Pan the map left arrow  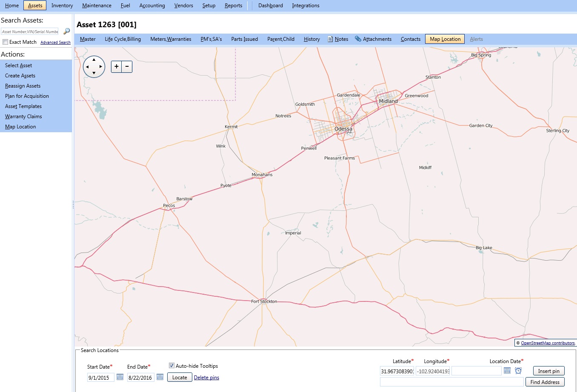[87, 67]
